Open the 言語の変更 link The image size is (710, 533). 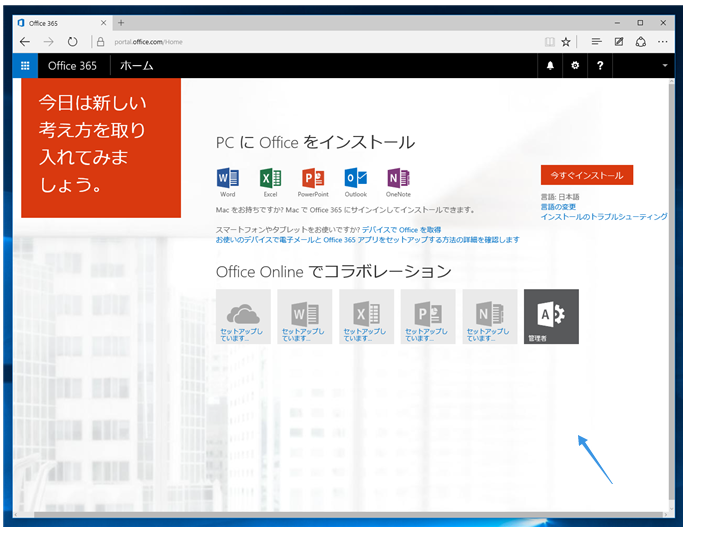pos(558,207)
